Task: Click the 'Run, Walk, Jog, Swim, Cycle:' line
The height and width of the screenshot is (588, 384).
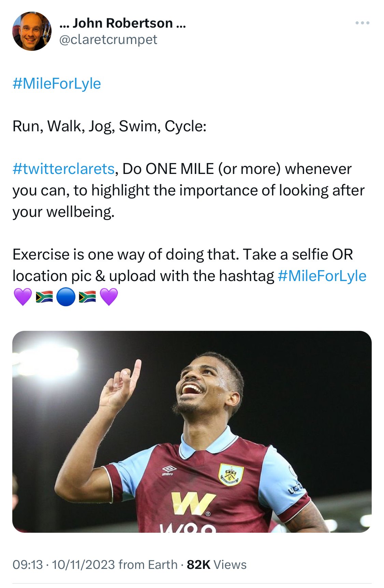Action: pyautogui.click(x=109, y=126)
